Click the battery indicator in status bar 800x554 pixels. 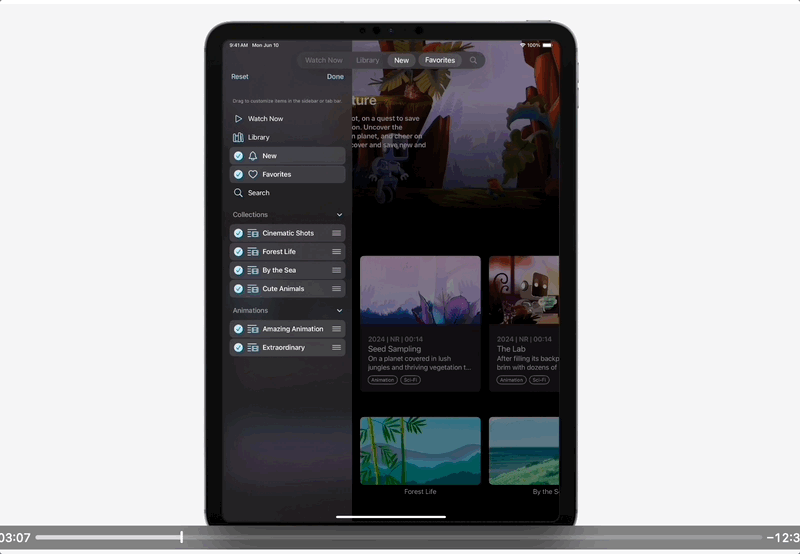547,45
